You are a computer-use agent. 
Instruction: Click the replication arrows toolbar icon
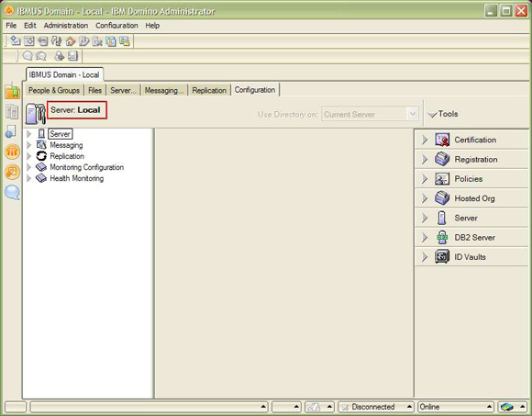coord(56,41)
